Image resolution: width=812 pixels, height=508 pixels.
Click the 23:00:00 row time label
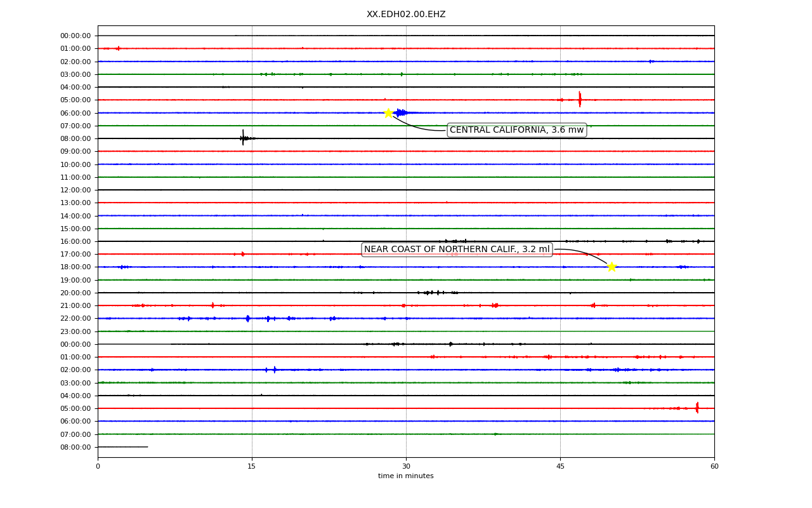click(75, 331)
